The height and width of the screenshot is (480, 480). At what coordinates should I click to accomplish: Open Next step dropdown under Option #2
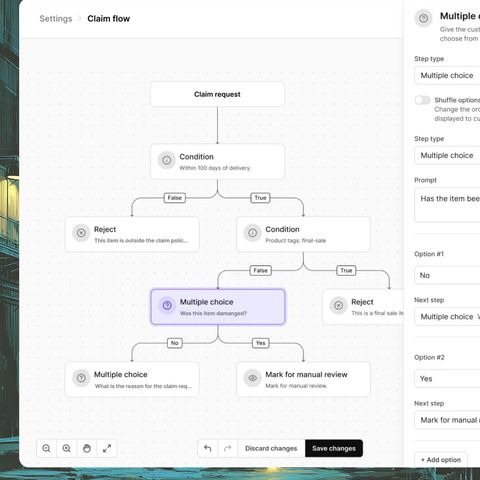coord(447,420)
